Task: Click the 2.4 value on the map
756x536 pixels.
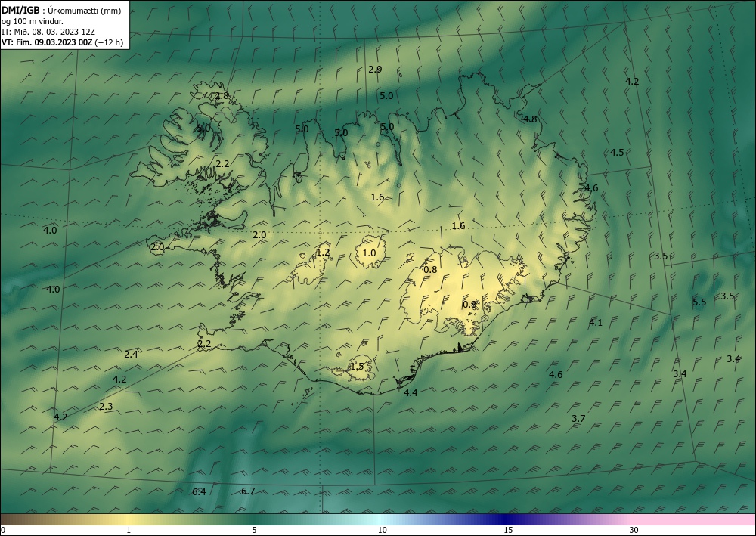Action: 131,355
